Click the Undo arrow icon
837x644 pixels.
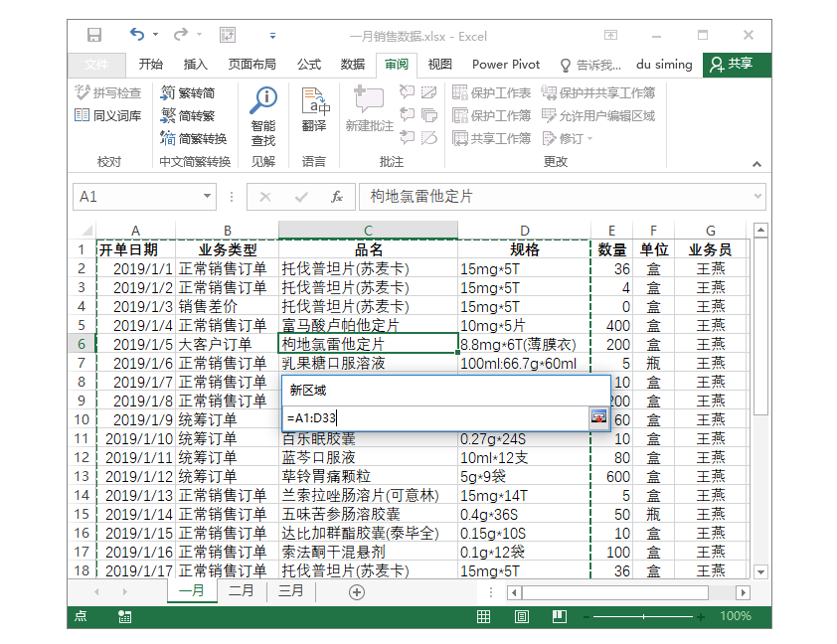click(137, 35)
